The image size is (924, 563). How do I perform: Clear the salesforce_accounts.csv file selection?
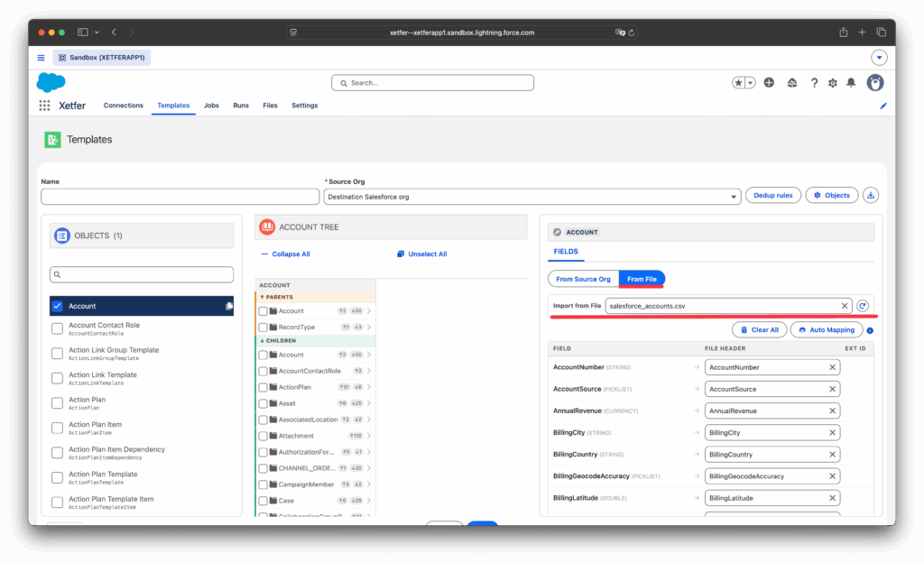(x=845, y=306)
